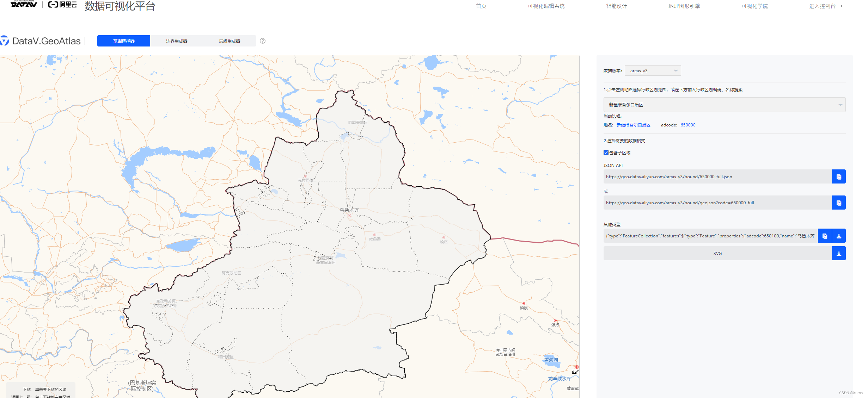Expand the 新疆维吾尔自治区 region selector
868x398 pixels.
pyautogui.click(x=724, y=105)
